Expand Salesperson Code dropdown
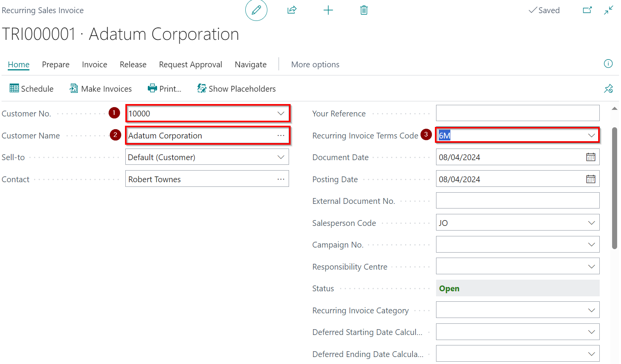This screenshot has width=621, height=364. pyautogui.click(x=591, y=223)
